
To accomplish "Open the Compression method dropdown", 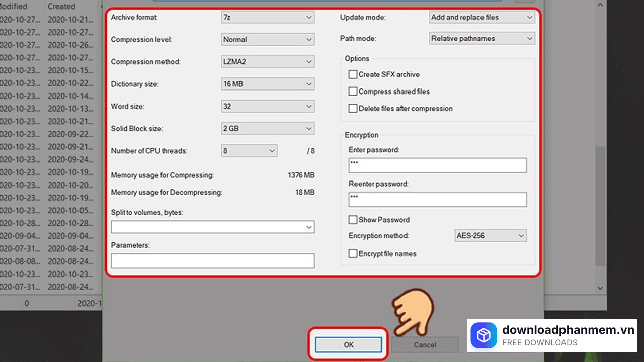I will click(267, 61).
